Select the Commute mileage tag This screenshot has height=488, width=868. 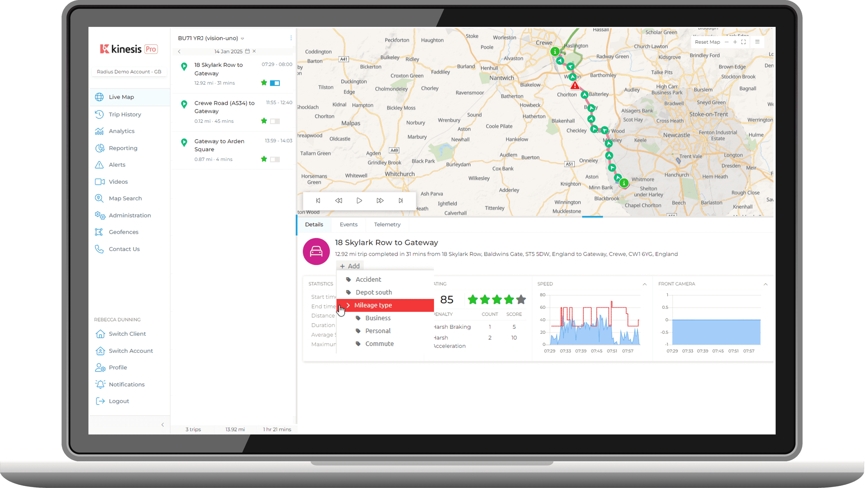tap(385, 344)
